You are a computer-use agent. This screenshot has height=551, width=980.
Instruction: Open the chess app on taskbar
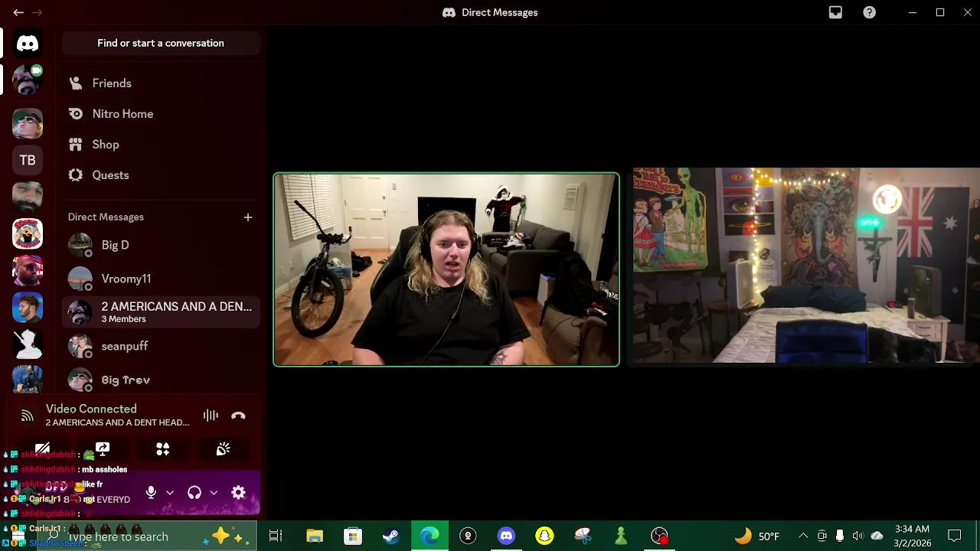[x=621, y=536]
